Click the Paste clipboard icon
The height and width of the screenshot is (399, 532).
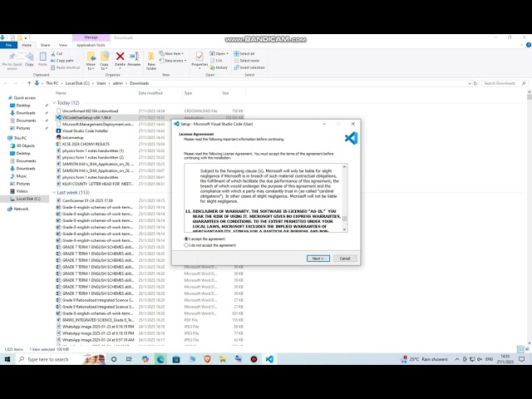click(42, 59)
